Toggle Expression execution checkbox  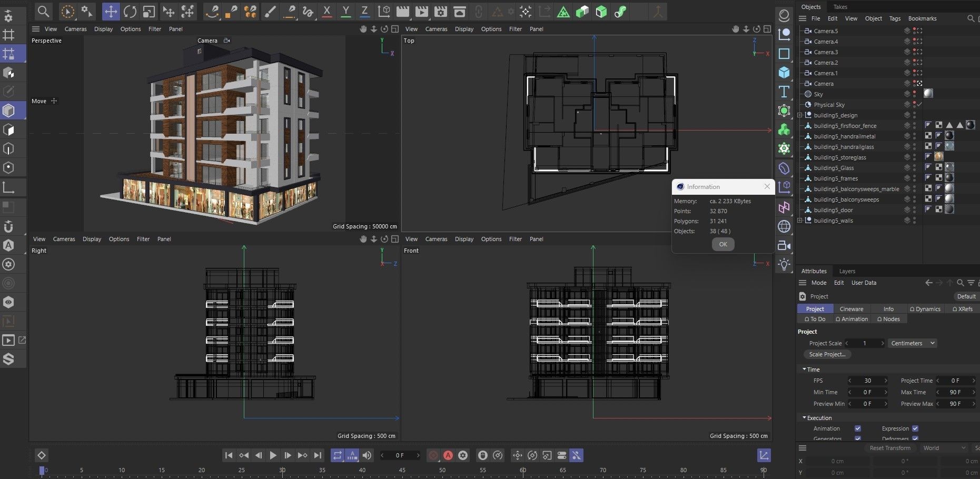pos(915,428)
